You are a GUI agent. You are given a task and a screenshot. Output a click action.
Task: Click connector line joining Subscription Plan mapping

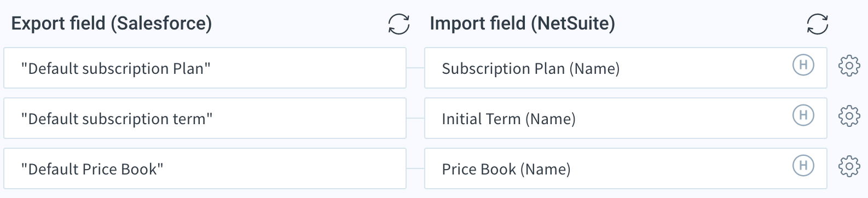tap(415, 68)
